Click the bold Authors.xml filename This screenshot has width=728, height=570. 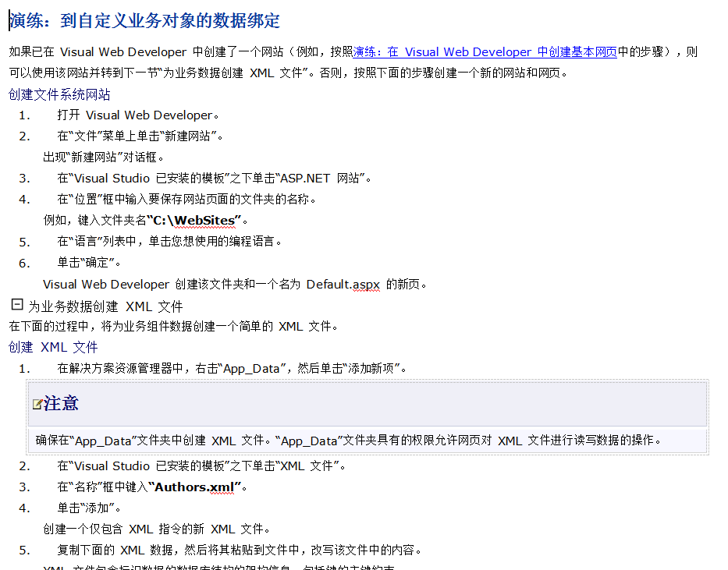pyautogui.click(x=192, y=487)
